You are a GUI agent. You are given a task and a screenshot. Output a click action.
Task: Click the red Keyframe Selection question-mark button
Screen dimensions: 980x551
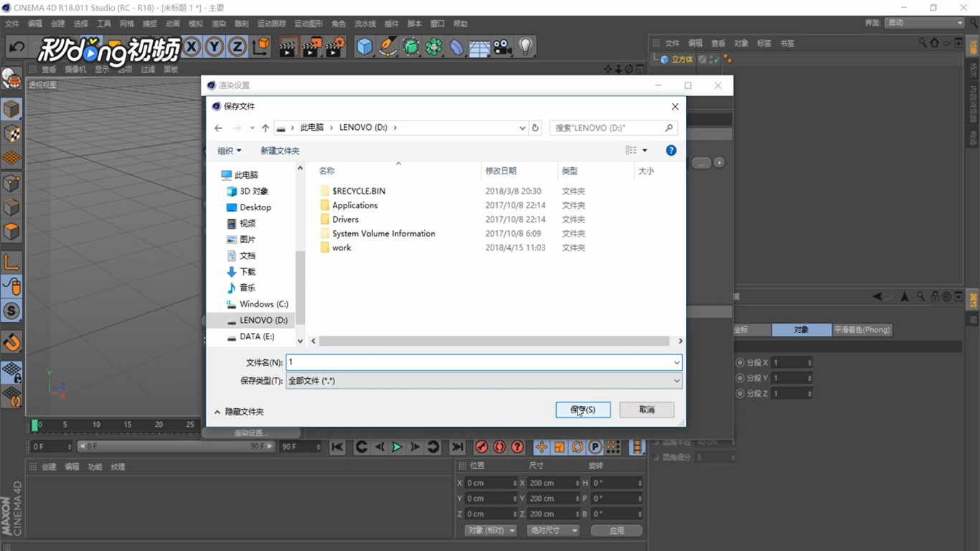(x=517, y=447)
